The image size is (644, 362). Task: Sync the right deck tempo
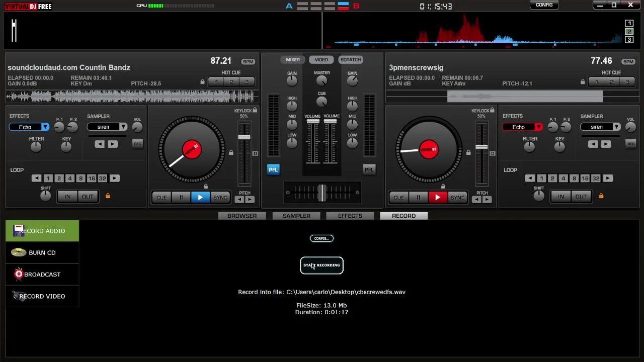coord(457,198)
